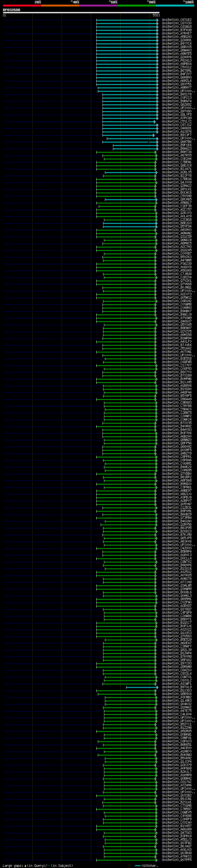The width and height of the screenshot is (197, 868).
Task: Click the query name BP032680
Action: click(11, 10)
